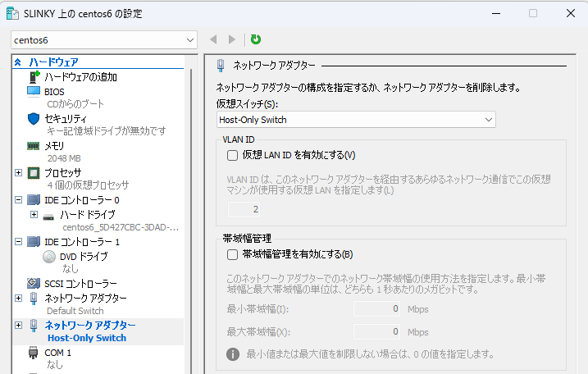
Task: Click the forward navigation arrow
Action: (x=232, y=39)
